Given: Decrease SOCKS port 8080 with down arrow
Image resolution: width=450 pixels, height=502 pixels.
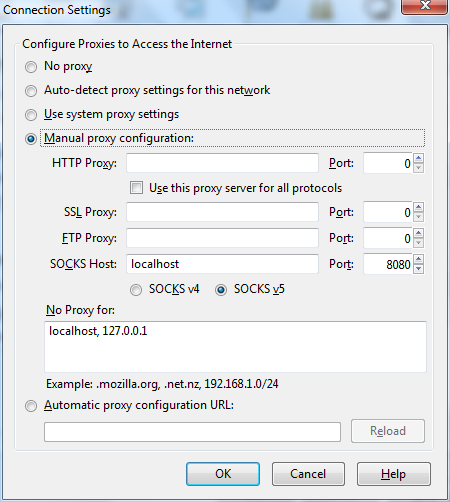Looking at the screenshot, I should (419, 269).
